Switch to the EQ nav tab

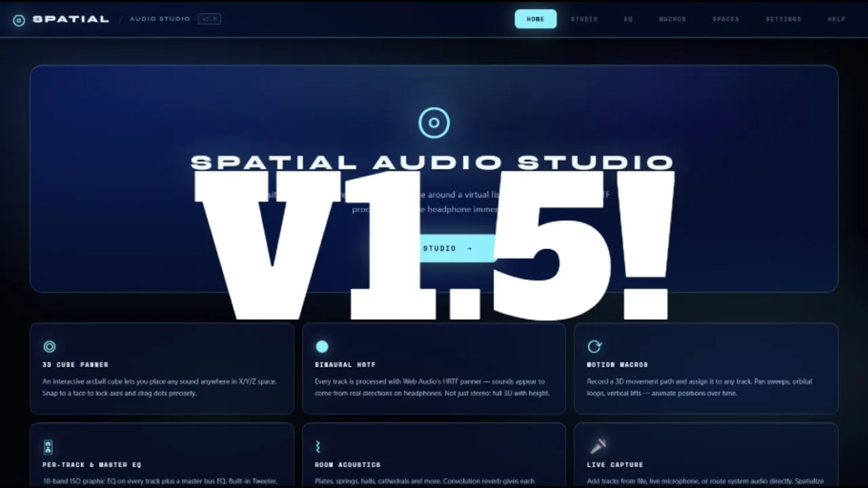[x=629, y=19]
